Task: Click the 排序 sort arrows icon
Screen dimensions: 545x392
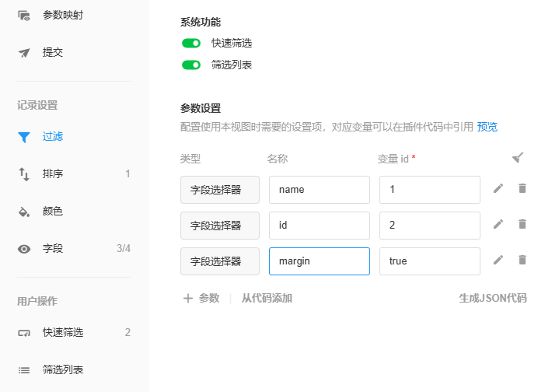Action: [24, 174]
